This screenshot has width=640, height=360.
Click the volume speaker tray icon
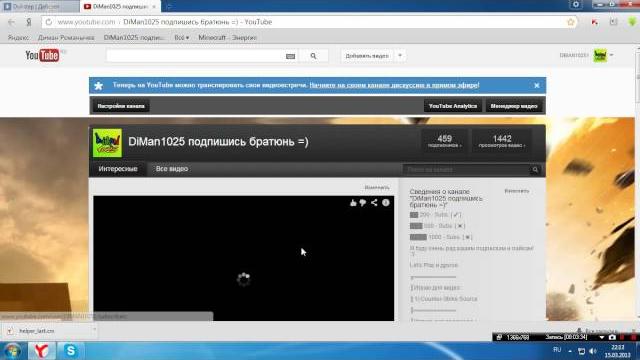(593, 351)
